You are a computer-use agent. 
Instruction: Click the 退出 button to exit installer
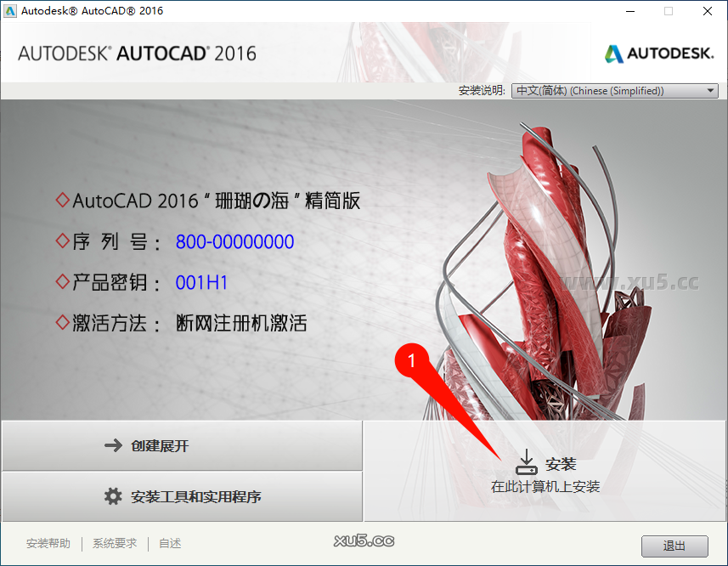pos(674,546)
